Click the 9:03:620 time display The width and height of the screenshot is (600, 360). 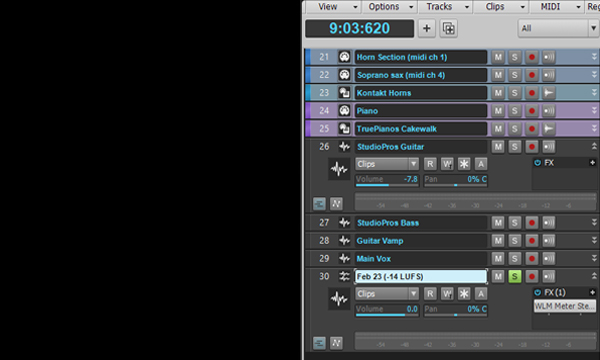[x=359, y=28]
